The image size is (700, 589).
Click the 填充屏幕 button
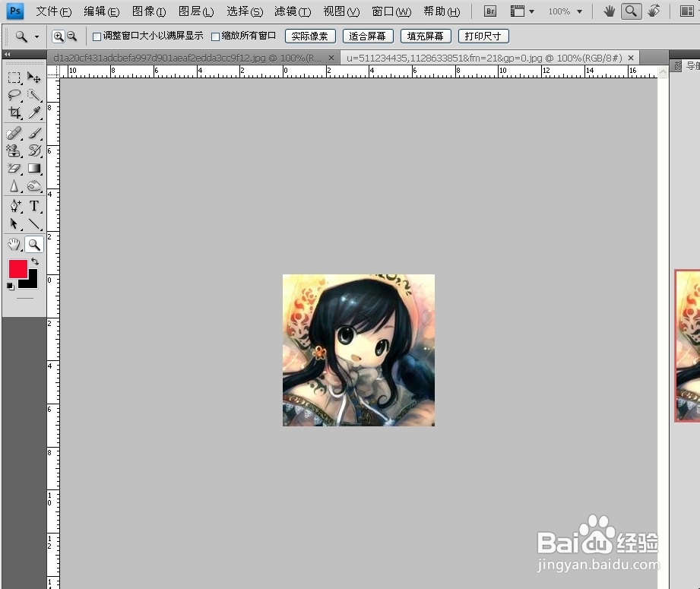coord(426,36)
